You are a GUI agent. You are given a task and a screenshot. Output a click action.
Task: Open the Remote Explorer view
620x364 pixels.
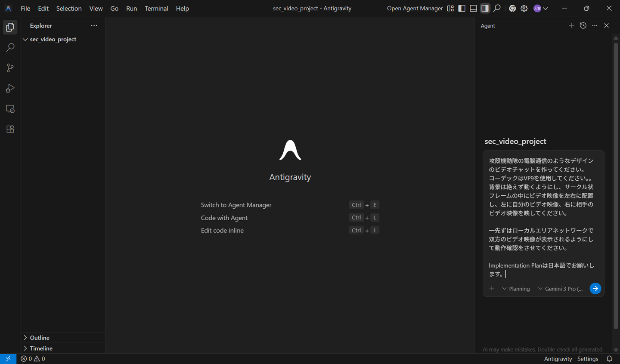[x=10, y=109]
